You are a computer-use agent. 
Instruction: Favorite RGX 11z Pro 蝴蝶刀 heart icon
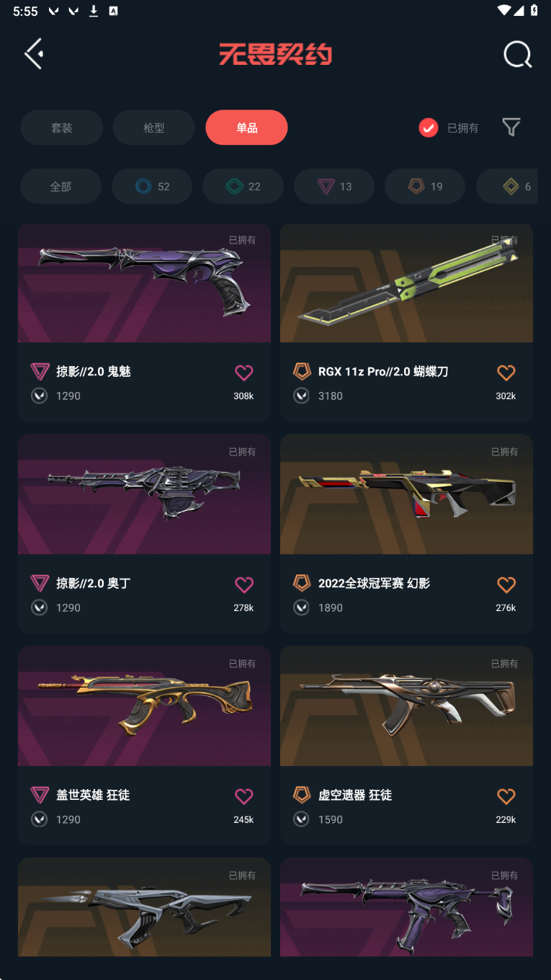click(506, 373)
